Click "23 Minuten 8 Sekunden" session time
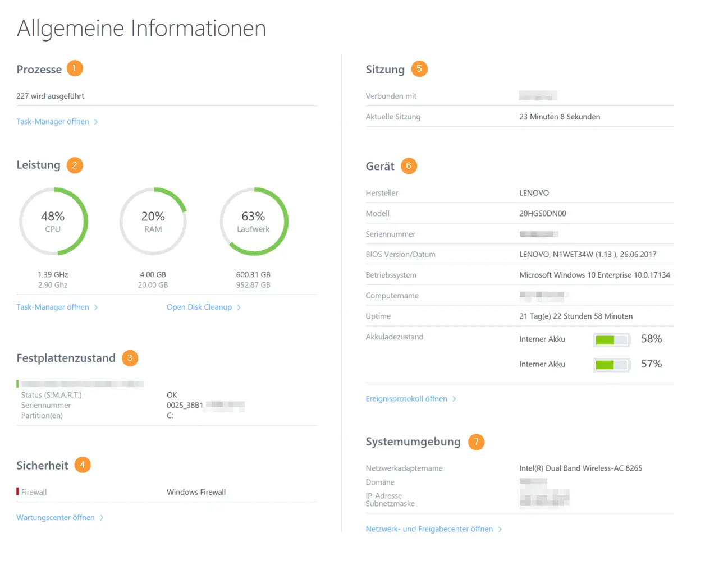 click(560, 117)
